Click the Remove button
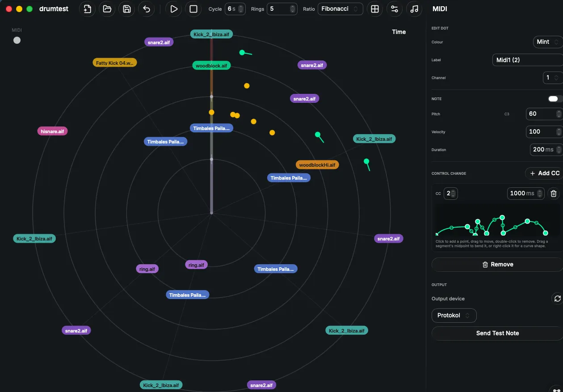This screenshot has height=392, width=563. coord(497,265)
